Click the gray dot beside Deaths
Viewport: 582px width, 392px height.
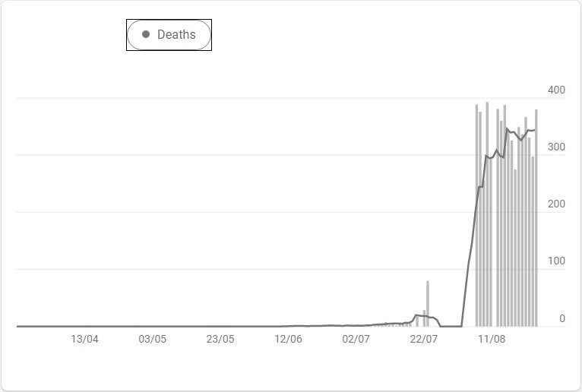click(146, 34)
